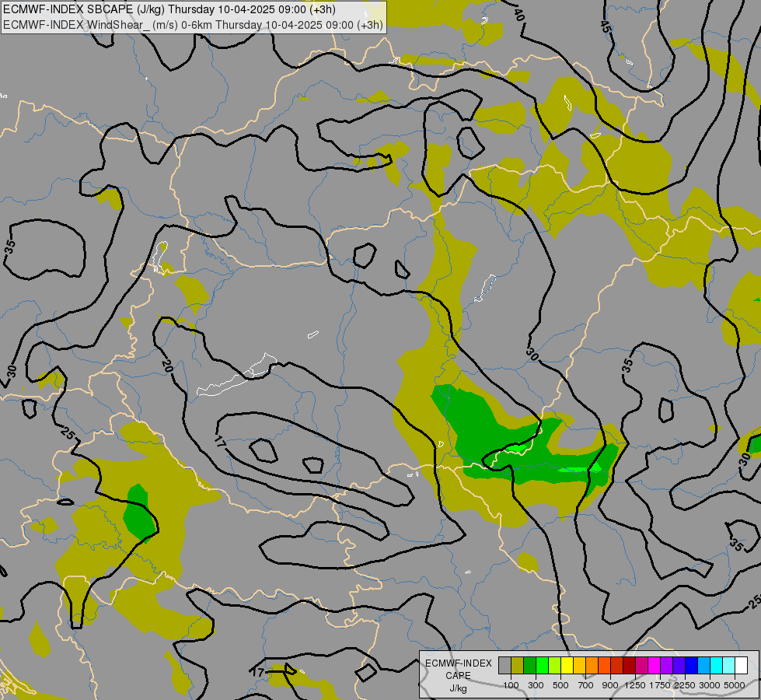The height and width of the screenshot is (700, 761).
Task: Select the pure yellow legend swatch
Action: click(567, 665)
